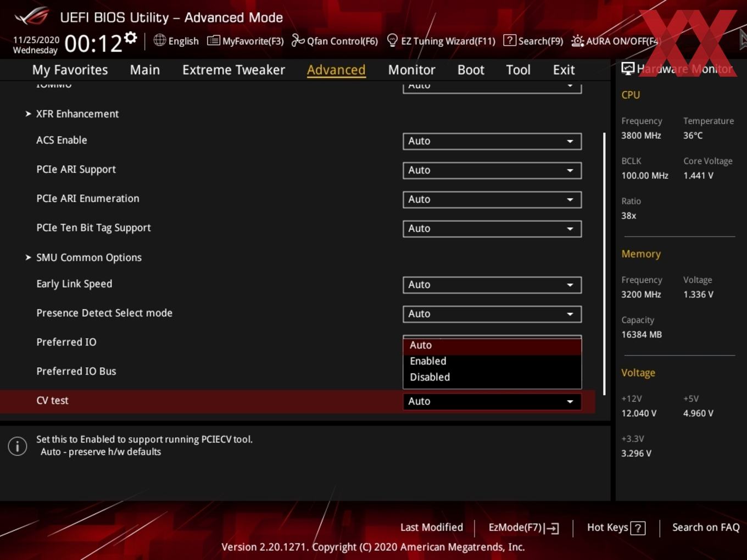Choose Enabled in the open option list
The width and height of the screenshot is (747, 560).
[492, 361]
